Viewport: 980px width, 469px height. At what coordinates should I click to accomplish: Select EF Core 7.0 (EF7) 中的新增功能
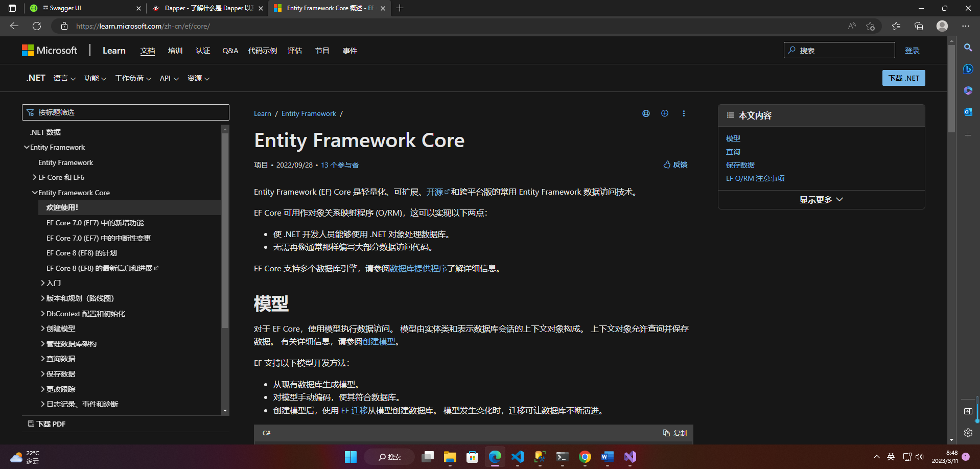95,223
